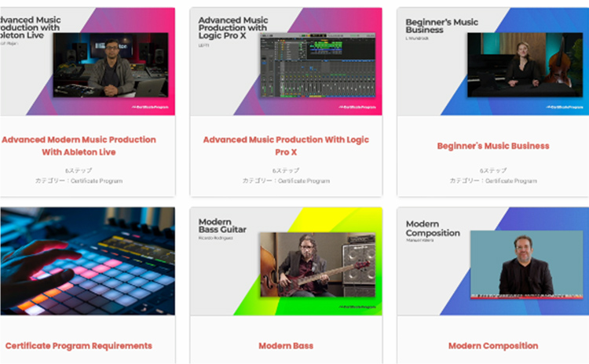589x364 pixels.
Task: Open the Modern Bass title link
Action: tap(286, 346)
